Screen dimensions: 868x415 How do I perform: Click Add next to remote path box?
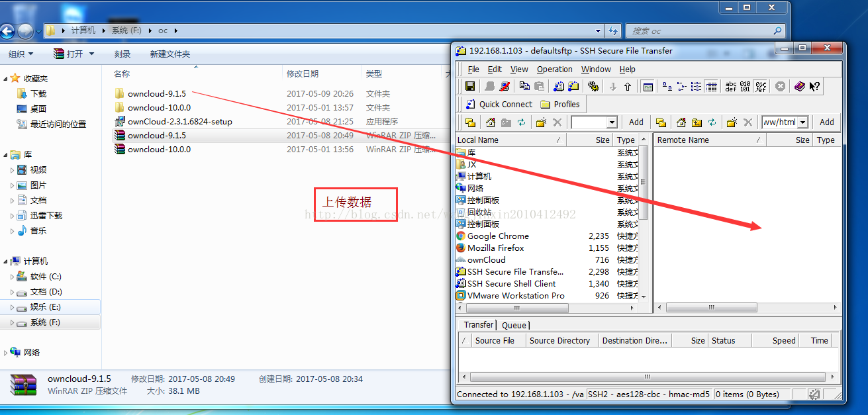(x=827, y=122)
